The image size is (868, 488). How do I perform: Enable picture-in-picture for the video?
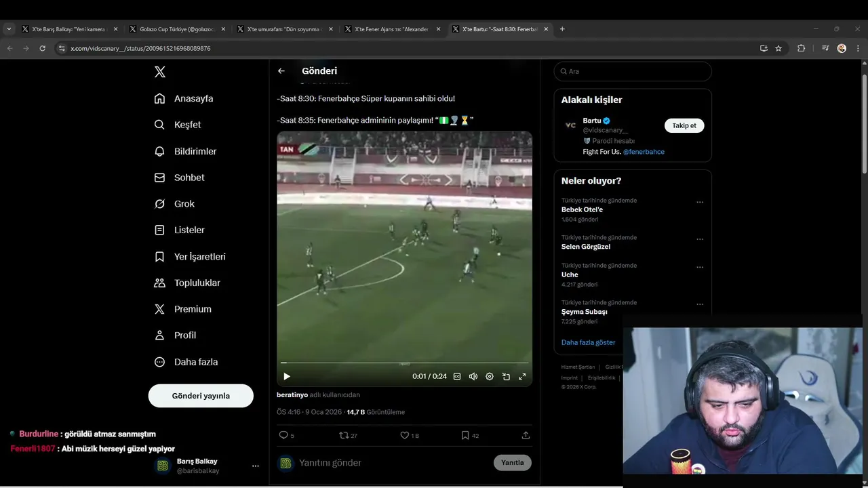pyautogui.click(x=506, y=376)
